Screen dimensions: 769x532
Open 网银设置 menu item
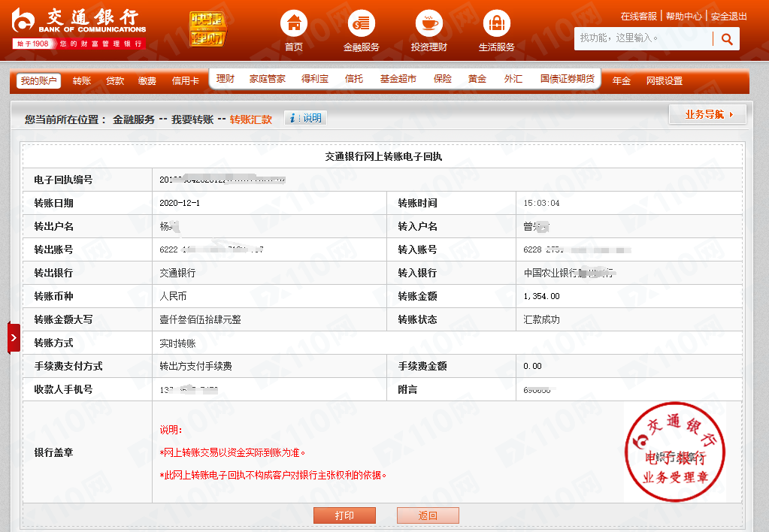[x=665, y=81]
